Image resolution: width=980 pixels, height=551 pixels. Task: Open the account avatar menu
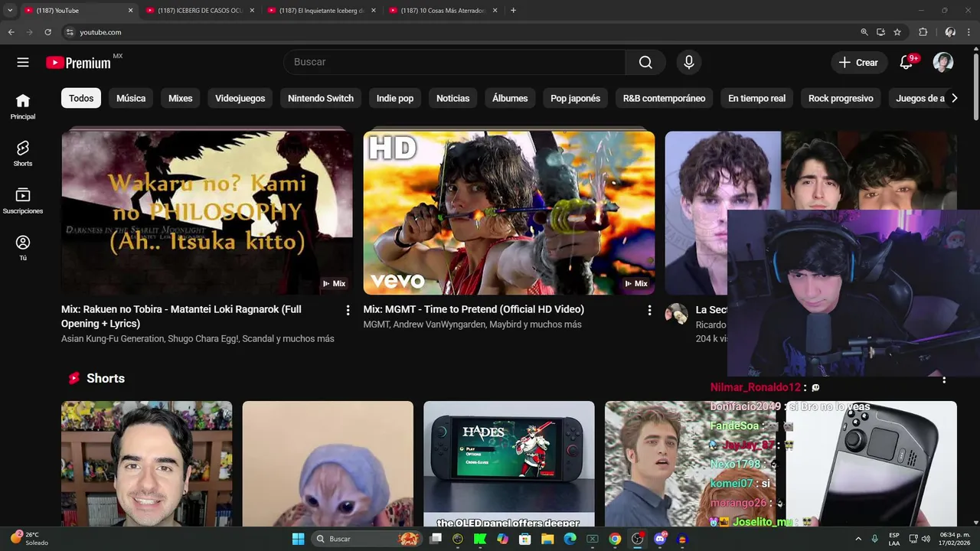click(943, 63)
